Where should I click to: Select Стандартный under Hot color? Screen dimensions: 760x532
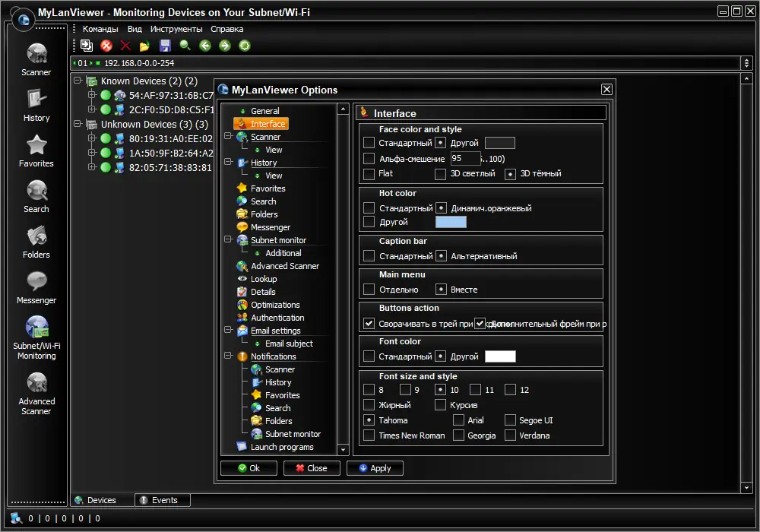[369, 207]
